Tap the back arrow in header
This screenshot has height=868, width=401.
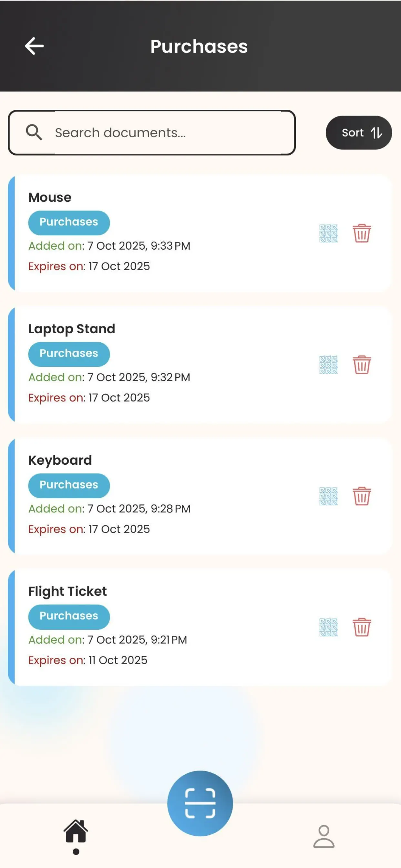[34, 46]
